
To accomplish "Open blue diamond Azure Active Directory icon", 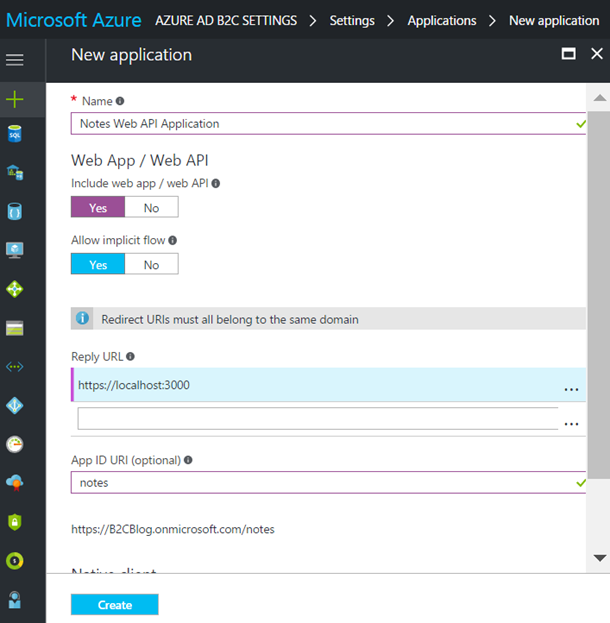I will coord(15,406).
